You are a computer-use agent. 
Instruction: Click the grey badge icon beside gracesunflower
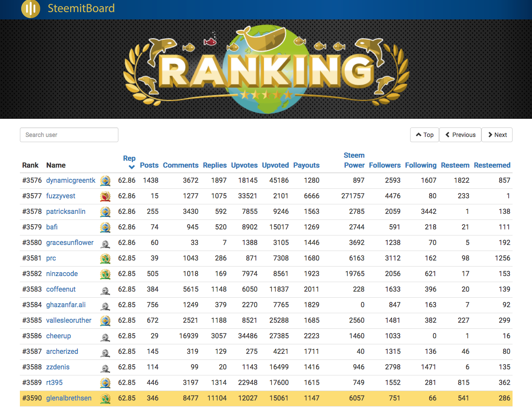(105, 244)
